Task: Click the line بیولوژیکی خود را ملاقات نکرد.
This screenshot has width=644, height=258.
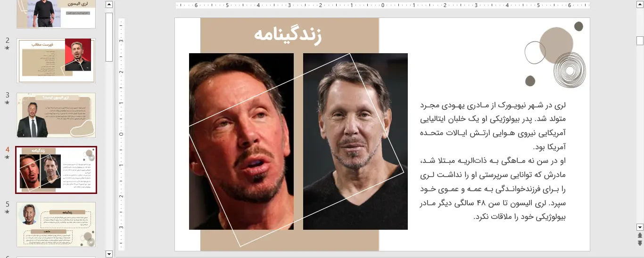Action: point(520,217)
